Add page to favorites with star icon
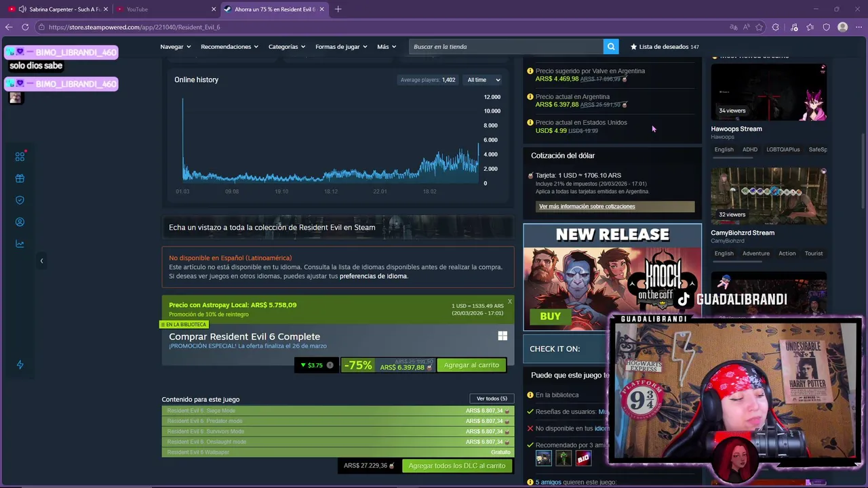The image size is (868, 488). tap(759, 27)
